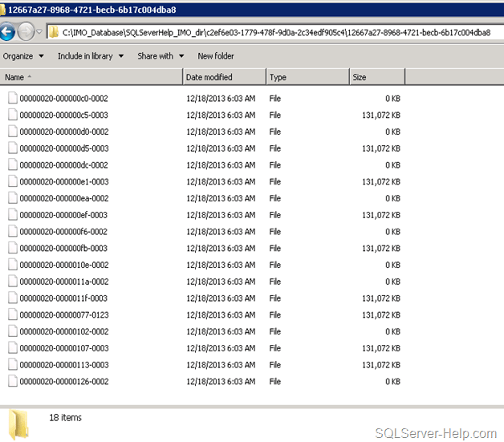Click file icon of 00000020-000000fb-0003
Image resolution: width=504 pixels, height=442 pixels.
click(x=12, y=248)
